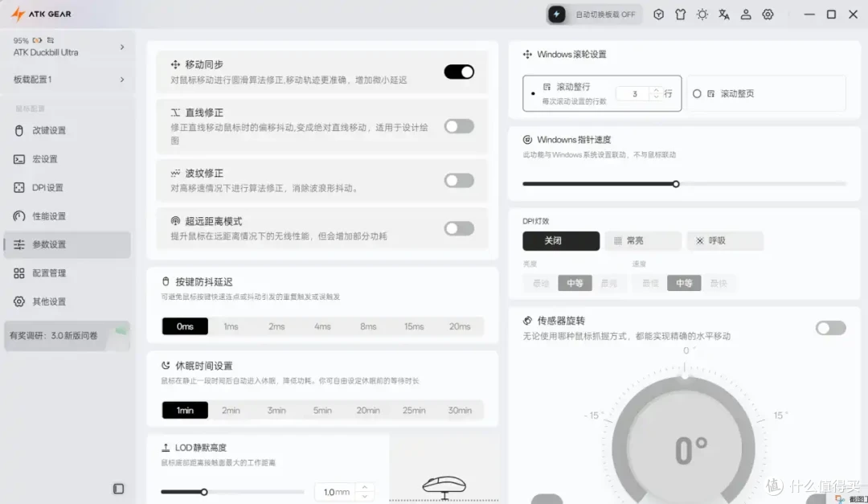
Task: Open the language translate icon
Action: (724, 14)
